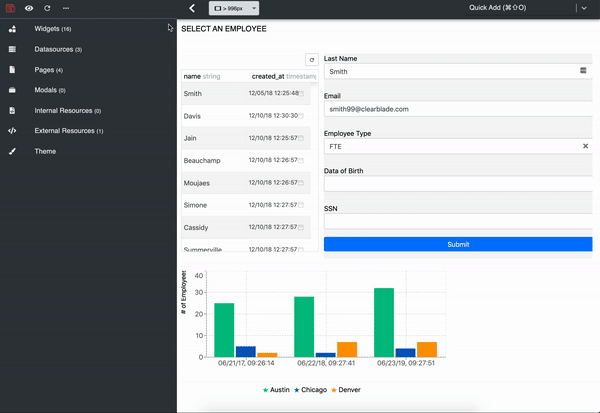Click the Theme paintbrush icon
Screen dimensions: 600x413
pos(12,151)
